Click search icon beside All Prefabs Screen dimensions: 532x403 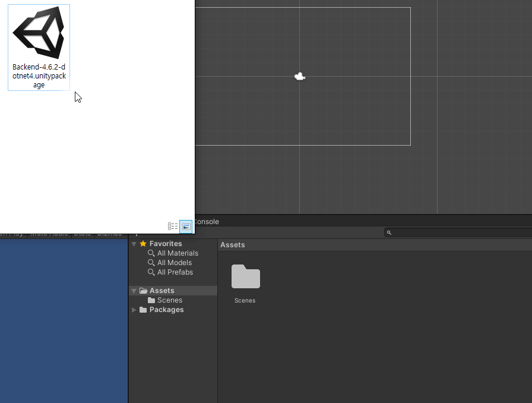[x=151, y=272]
